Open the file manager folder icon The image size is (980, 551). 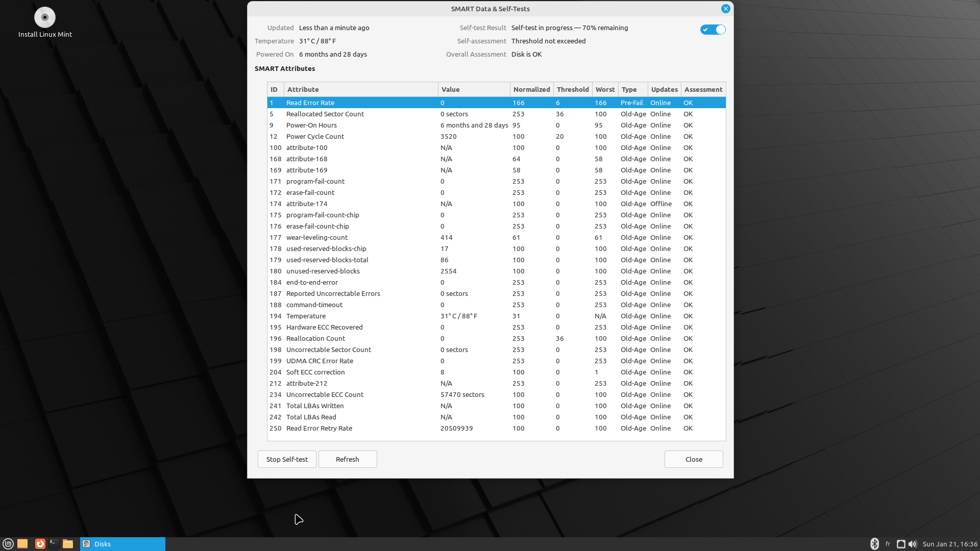(x=68, y=544)
